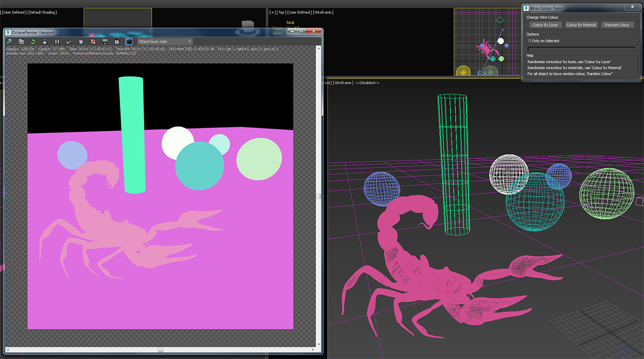The image size is (644, 359).
Task: Click the green restart render icon
Action: [x=33, y=41]
